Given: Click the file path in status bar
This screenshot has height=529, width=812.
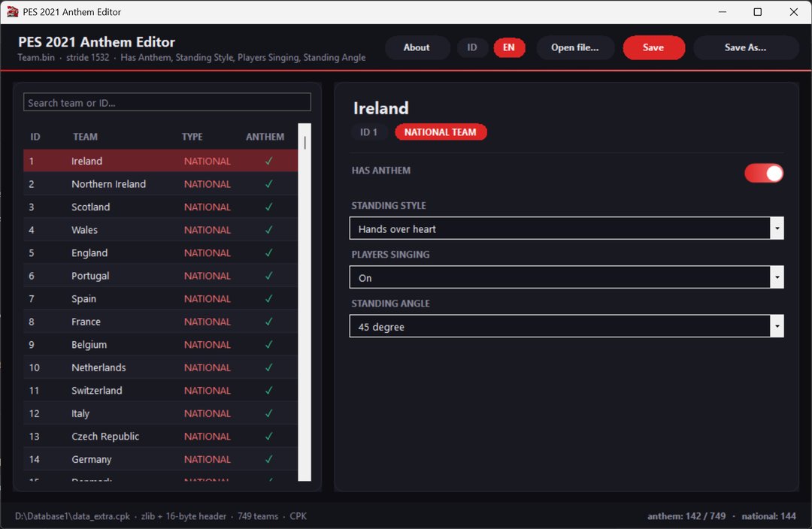Looking at the screenshot, I should pyautogui.click(x=72, y=516).
